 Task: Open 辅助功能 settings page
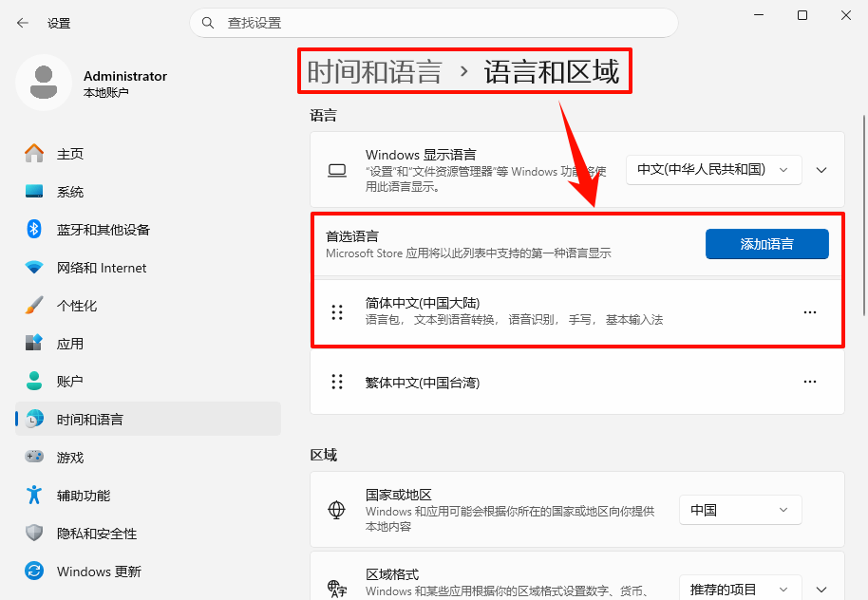[x=148, y=495]
